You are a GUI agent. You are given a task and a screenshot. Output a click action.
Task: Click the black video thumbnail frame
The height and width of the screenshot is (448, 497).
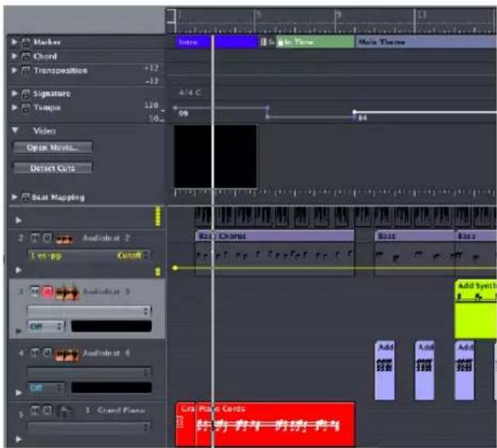[x=215, y=156]
